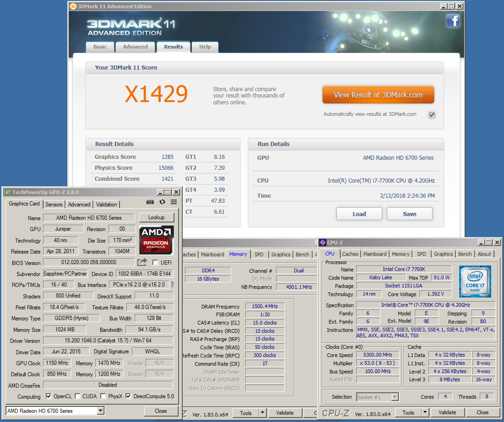Image resolution: width=504 pixels, height=422 pixels.
Task: Open the About tab in front CPU-Z
Action: [x=484, y=254]
